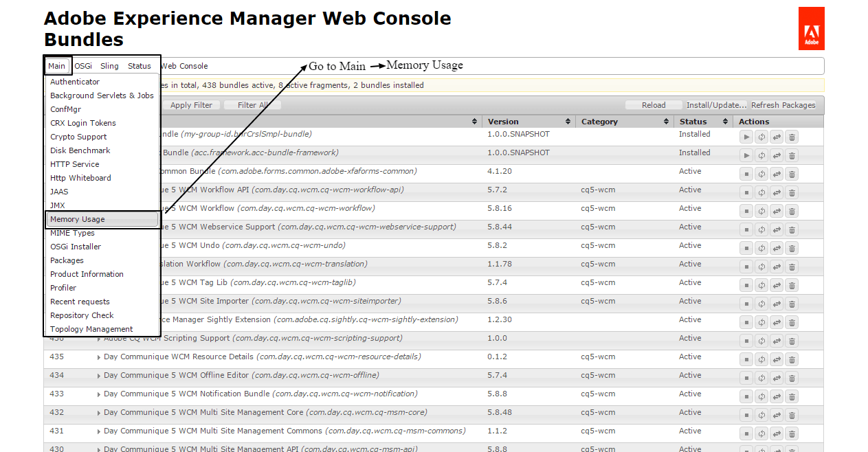
Task: Open the com.day.cq.wcm.cq-msm-core bundle link
Action: pos(265,412)
